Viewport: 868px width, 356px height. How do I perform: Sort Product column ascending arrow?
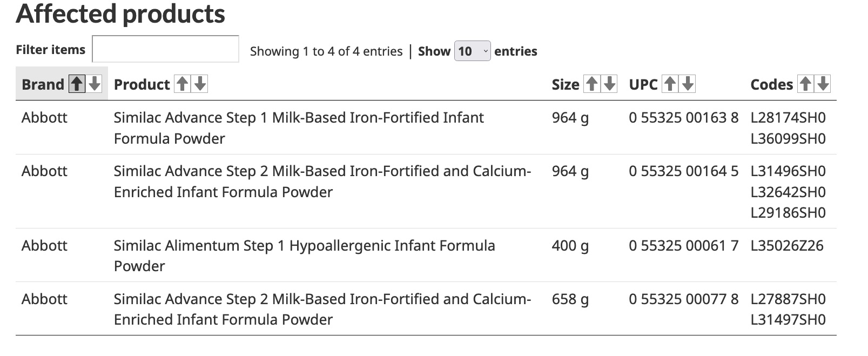(183, 84)
